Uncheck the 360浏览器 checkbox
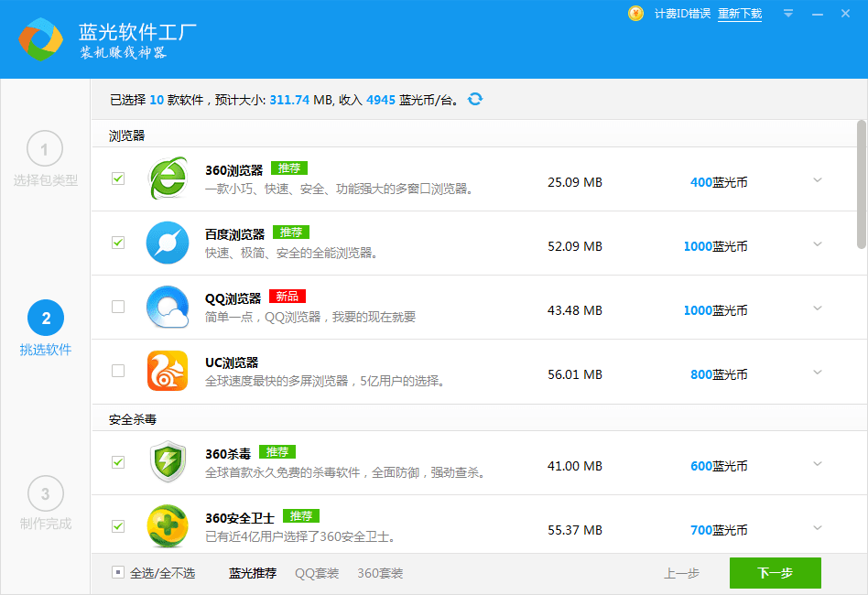The image size is (868, 595). click(118, 178)
